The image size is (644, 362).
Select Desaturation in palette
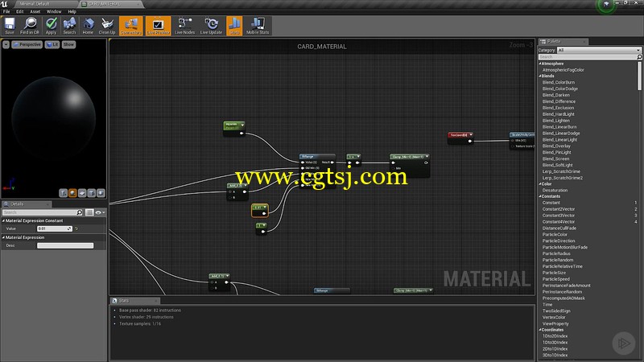[x=555, y=190]
